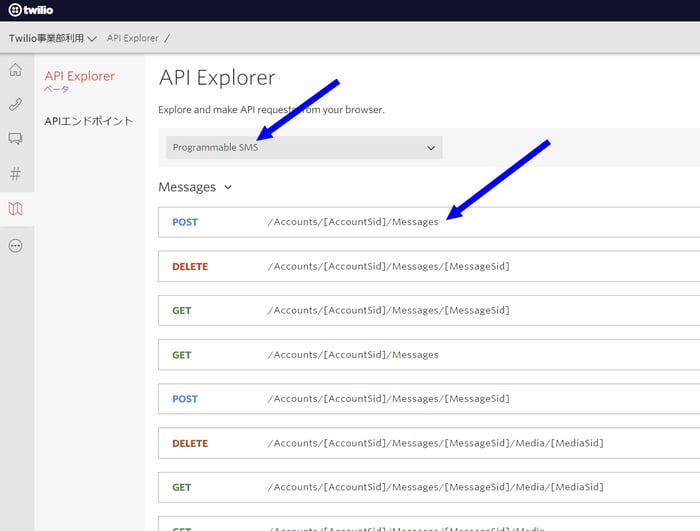Open GET Media/[MediaSid] endpoint row
The height and width of the screenshot is (531, 700).
click(x=429, y=487)
